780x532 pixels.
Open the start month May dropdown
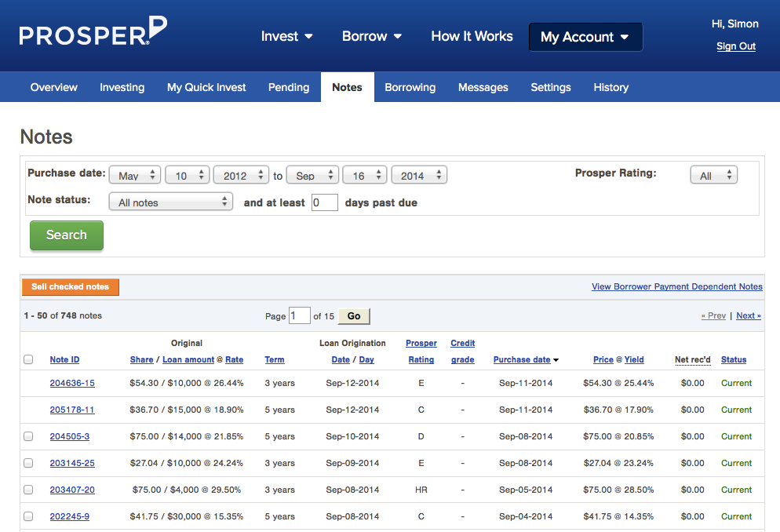[135, 176]
